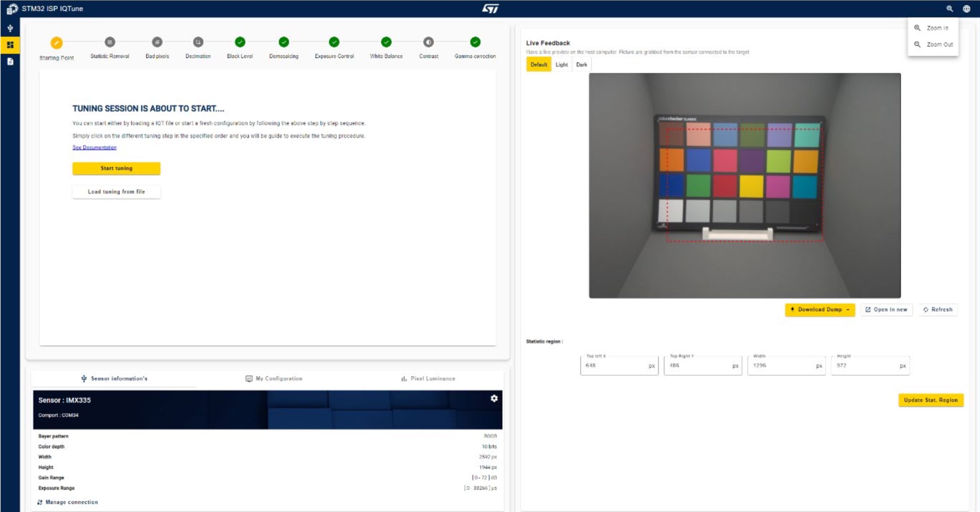
Task: Go to the Bad pixels step icon
Action: click(157, 42)
